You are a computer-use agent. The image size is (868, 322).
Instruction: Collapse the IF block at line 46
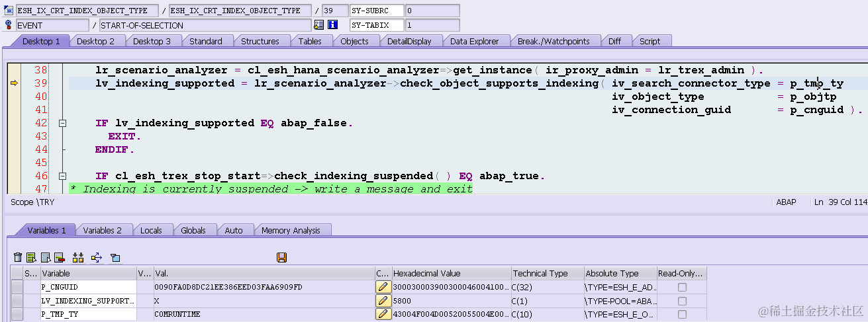click(x=62, y=176)
